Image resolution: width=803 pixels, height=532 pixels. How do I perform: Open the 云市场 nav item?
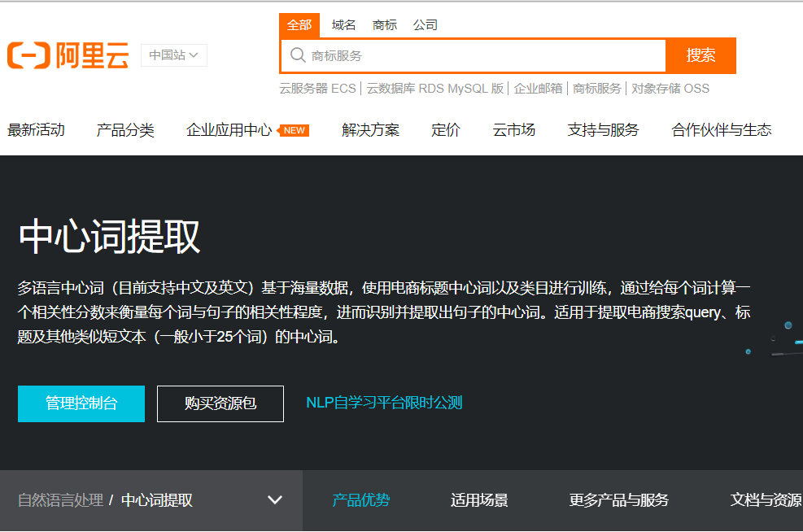click(513, 130)
